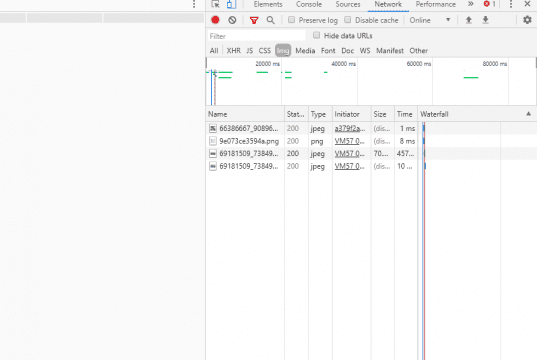537x360 pixels.
Task: Select the XHR request type filter
Action: (x=233, y=51)
